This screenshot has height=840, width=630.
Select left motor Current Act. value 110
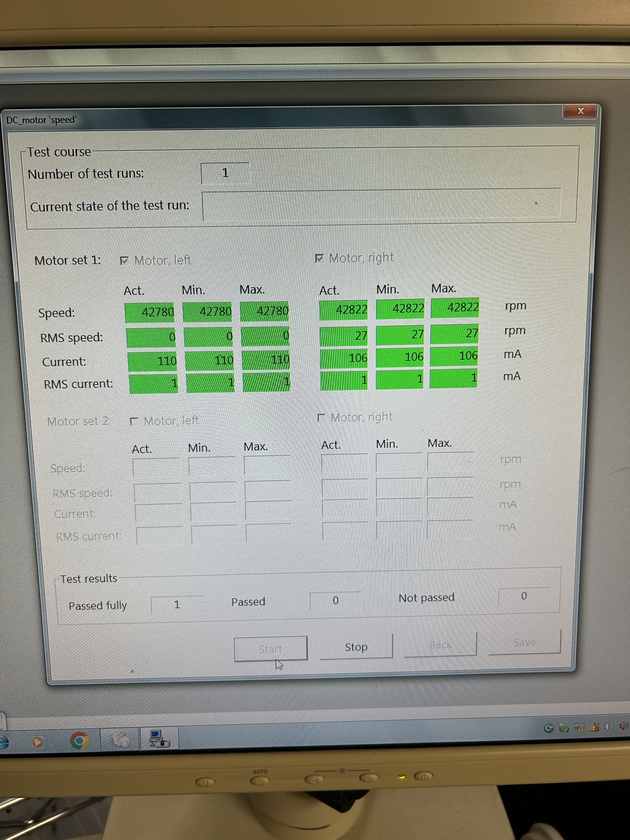tap(152, 361)
